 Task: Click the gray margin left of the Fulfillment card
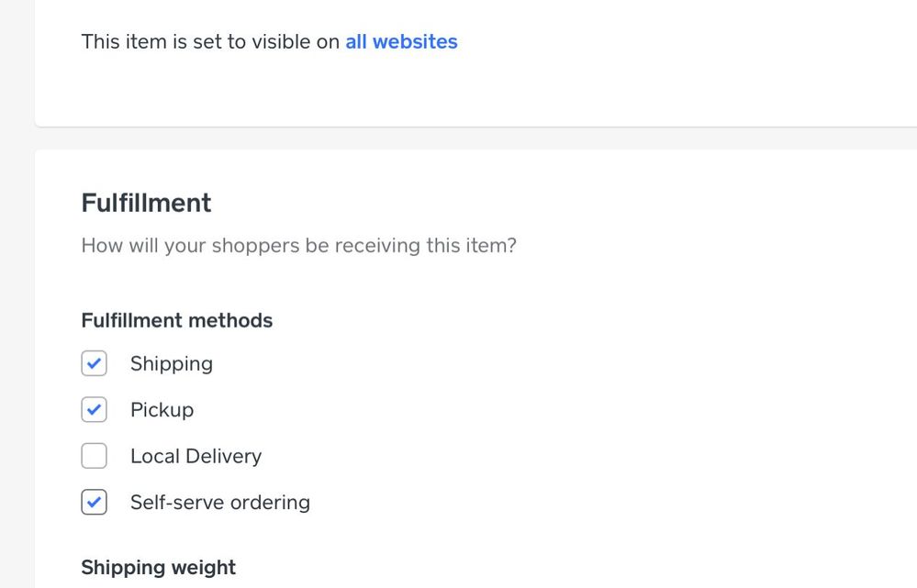[x=17, y=367]
